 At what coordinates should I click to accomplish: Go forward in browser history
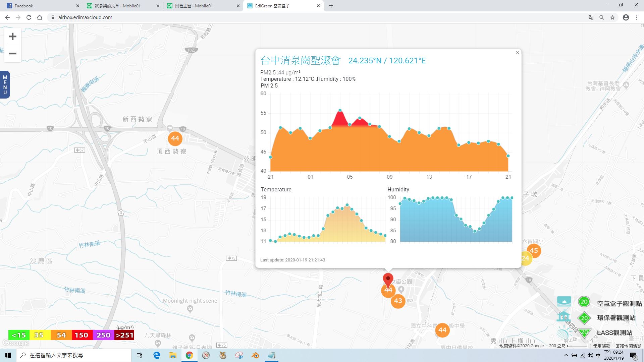click(x=18, y=17)
